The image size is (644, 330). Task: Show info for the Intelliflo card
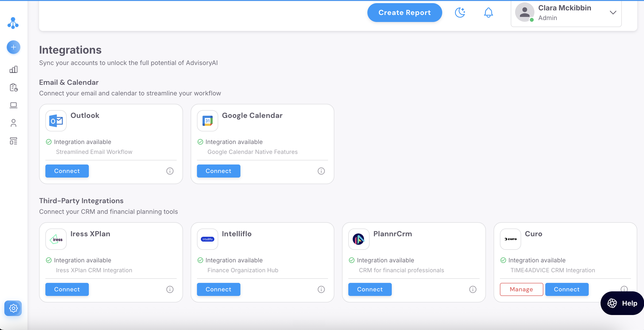coord(321,289)
